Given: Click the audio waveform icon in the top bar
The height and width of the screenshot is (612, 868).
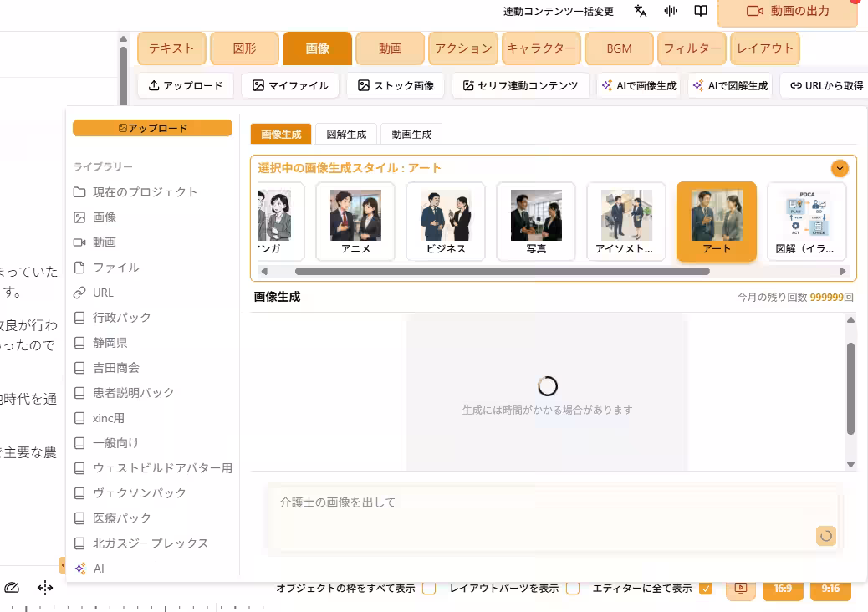Looking at the screenshot, I should [669, 12].
